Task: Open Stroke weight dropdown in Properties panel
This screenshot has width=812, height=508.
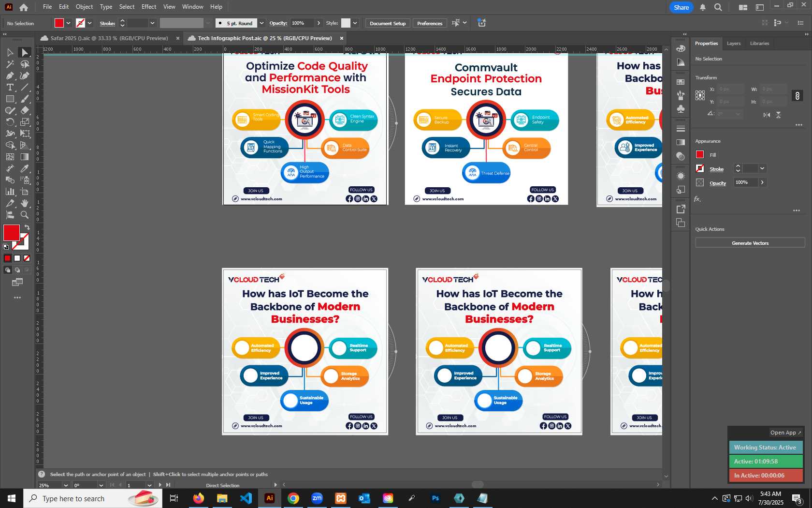Action: [x=762, y=168]
